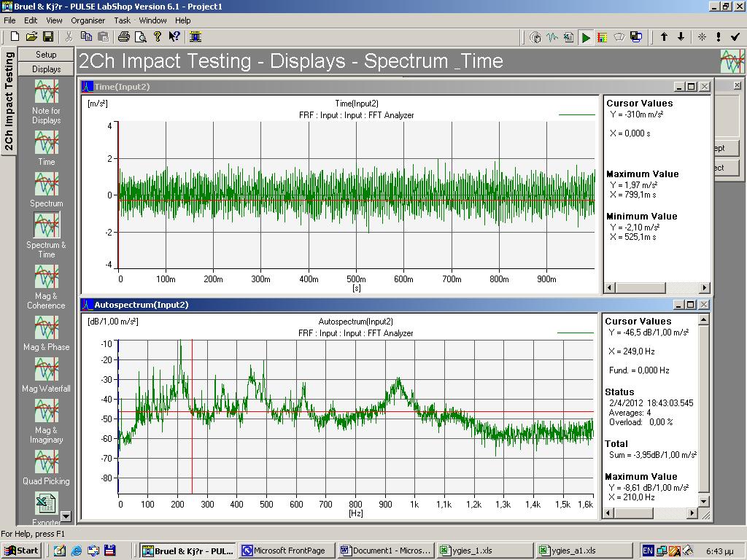
Task: Click the Print toolbar icon
Action: (x=124, y=36)
